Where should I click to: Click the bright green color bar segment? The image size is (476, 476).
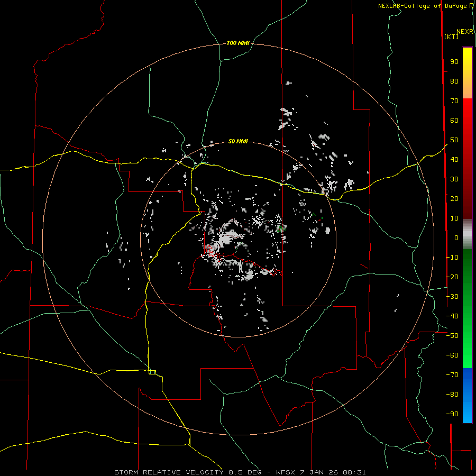tap(467, 358)
